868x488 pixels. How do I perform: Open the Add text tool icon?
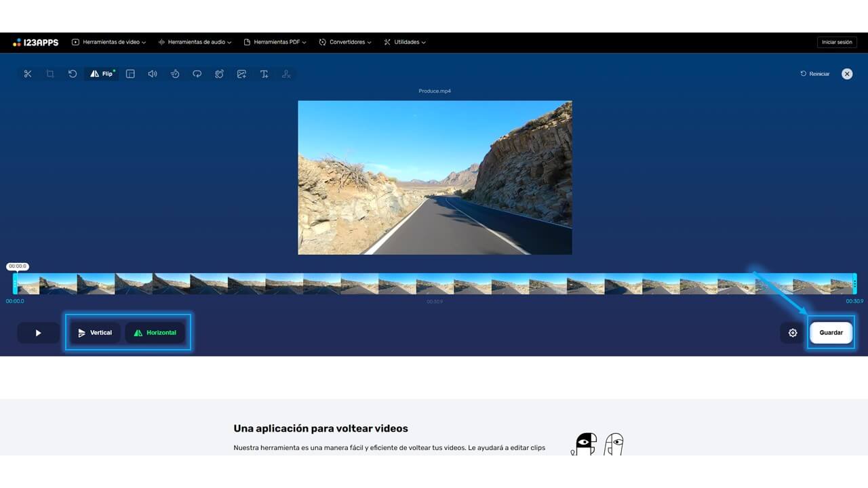(x=264, y=74)
